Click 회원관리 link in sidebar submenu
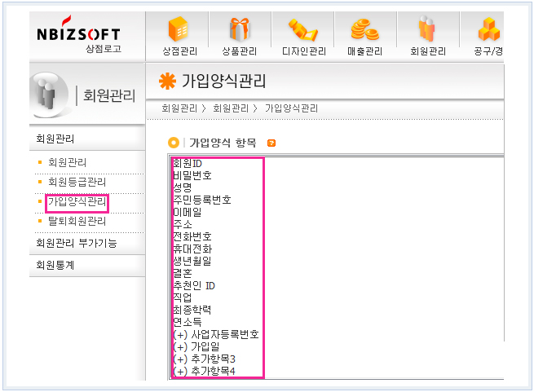Viewport: 534px width, 392px height. coord(67,162)
